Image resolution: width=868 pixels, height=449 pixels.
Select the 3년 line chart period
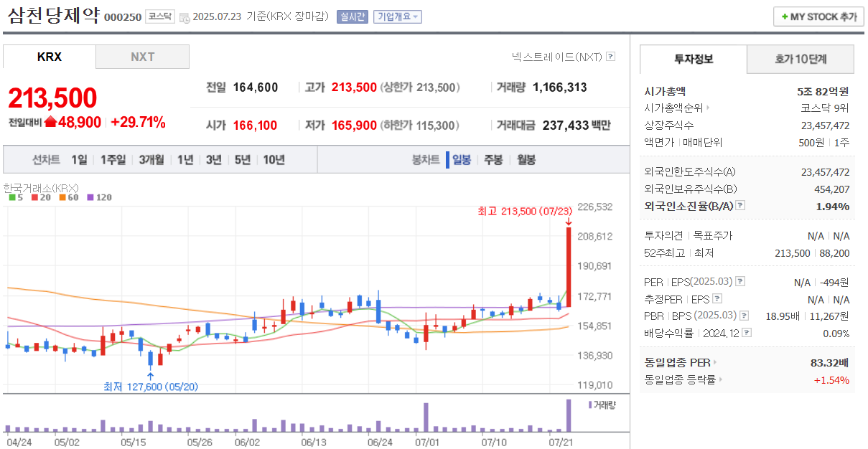click(x=214, y=160)
